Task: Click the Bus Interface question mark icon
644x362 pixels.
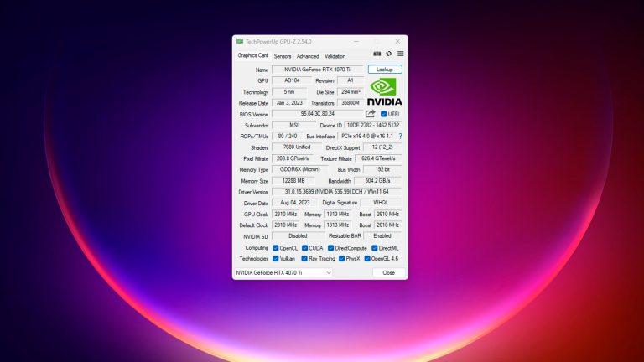Action: [400, 136]
